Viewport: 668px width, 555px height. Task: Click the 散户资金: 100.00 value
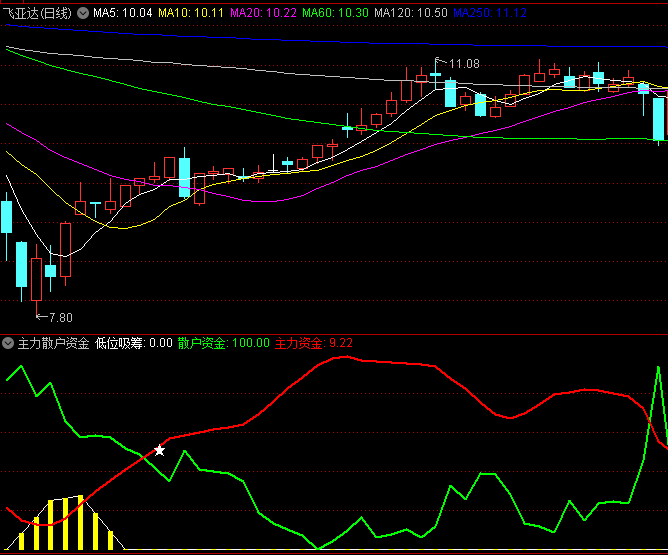224,343
